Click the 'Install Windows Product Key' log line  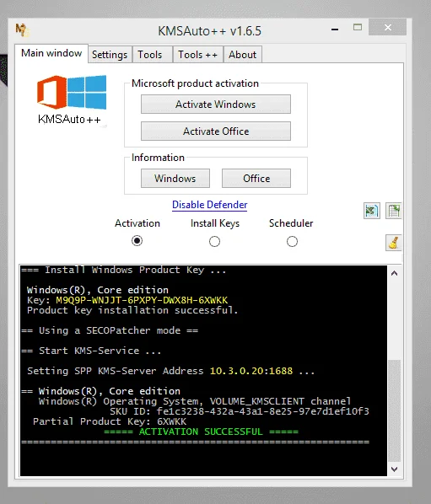tap(124, 270)
